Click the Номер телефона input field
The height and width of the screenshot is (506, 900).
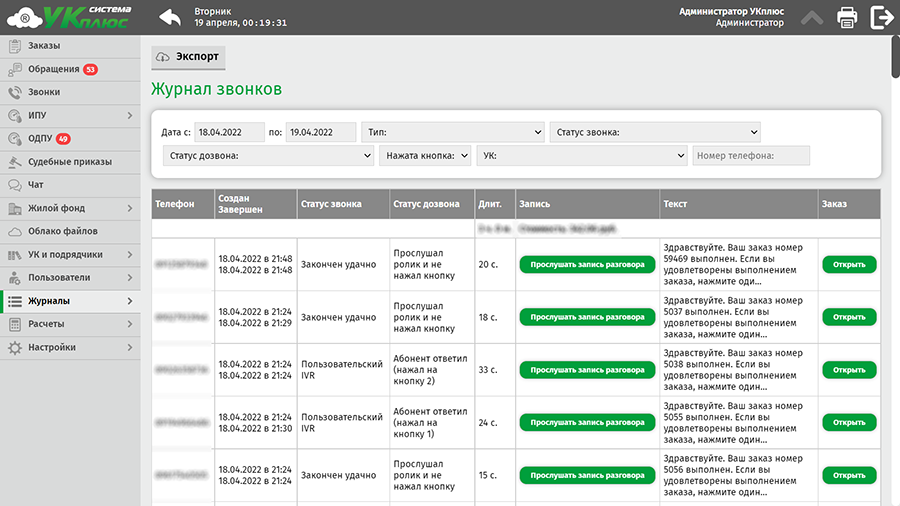point(751,155)
